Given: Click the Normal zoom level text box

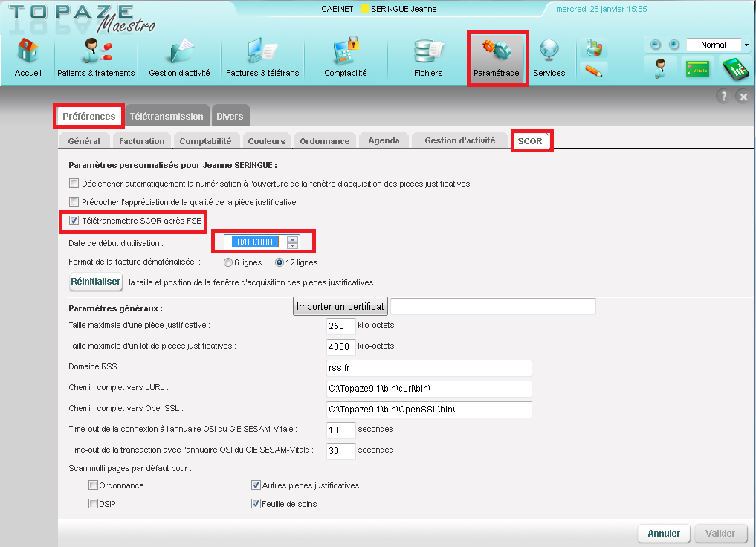Looking at the screenshot, I should [x=714, y=45].
